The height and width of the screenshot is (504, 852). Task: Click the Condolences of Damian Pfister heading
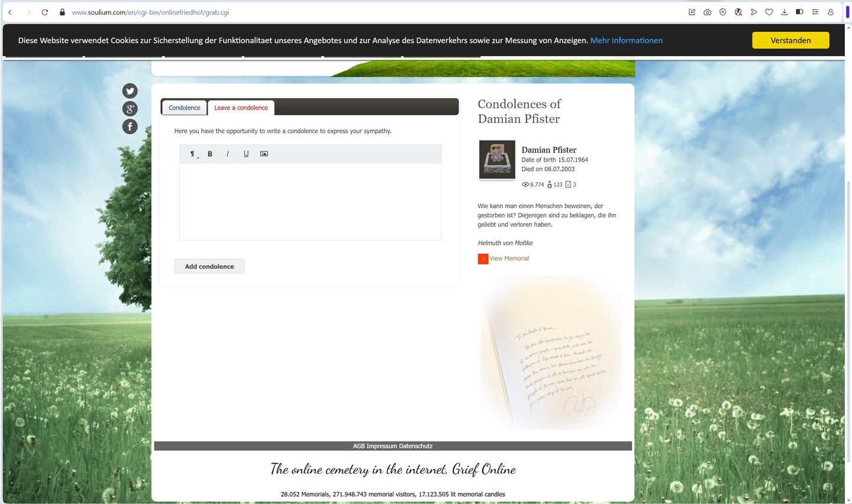point(519,111)
